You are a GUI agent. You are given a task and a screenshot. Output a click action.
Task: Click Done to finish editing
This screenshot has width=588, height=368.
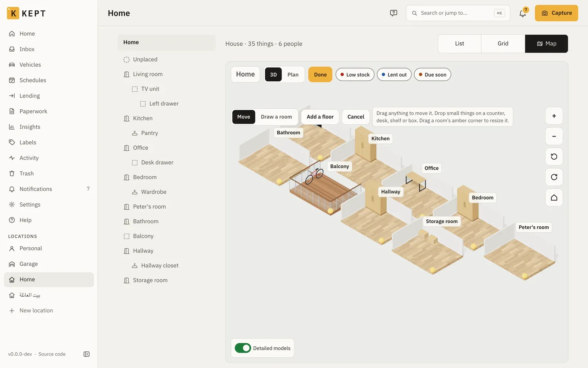pos(320,75)
